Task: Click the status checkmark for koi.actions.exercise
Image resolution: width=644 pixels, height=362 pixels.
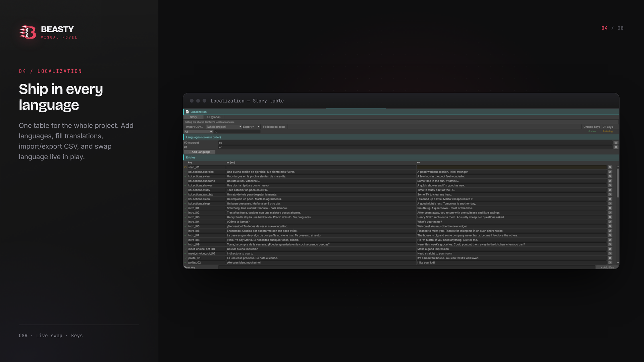Action: [x=185, y=172]
